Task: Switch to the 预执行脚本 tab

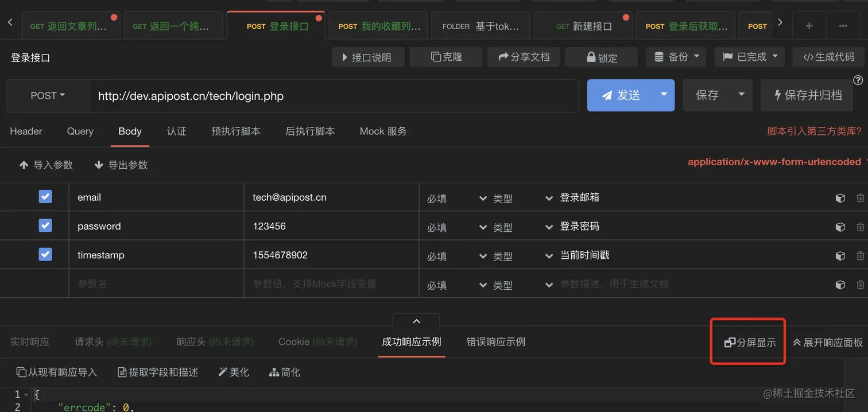Action: coord(236,131)
